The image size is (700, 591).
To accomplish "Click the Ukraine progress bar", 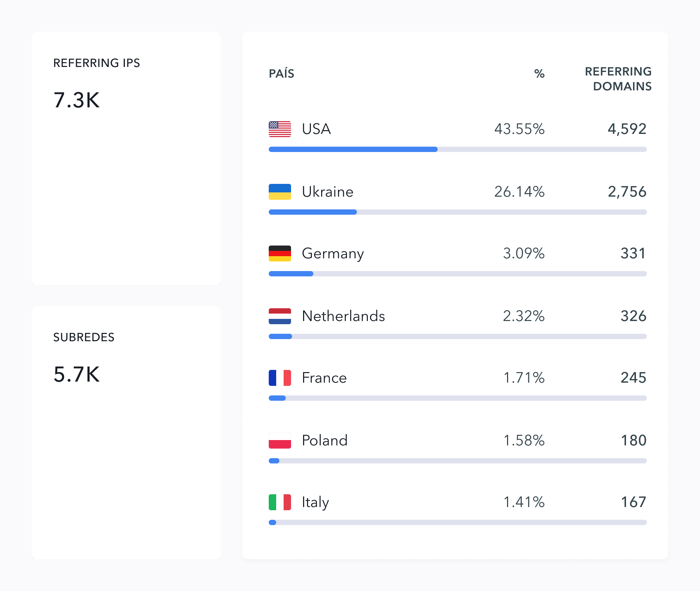I will 457,212.
